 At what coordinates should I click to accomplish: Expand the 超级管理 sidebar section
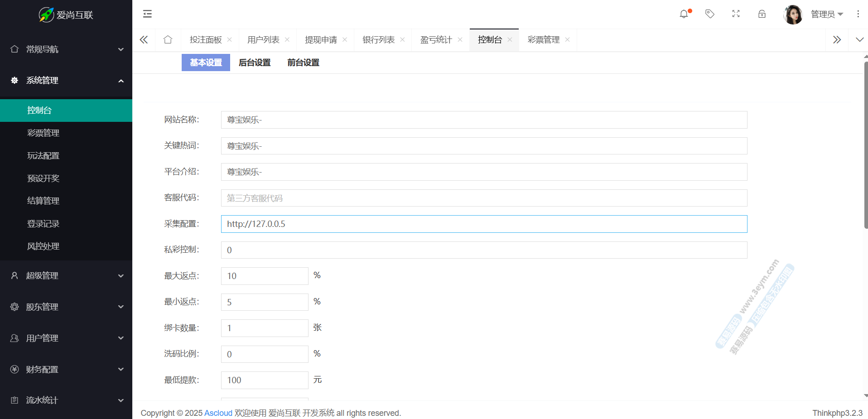tap(66, 276)
